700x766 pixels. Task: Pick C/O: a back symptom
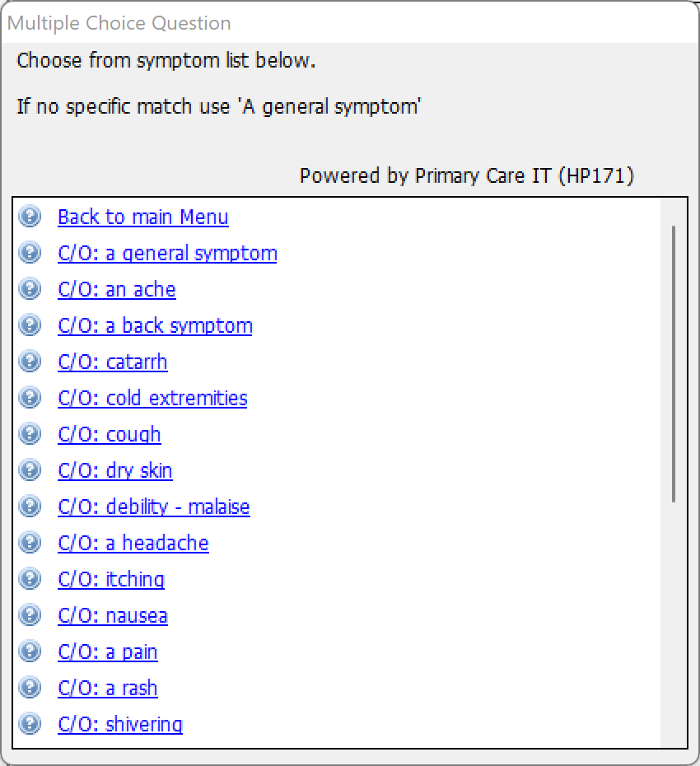click(x=156, y=326)
